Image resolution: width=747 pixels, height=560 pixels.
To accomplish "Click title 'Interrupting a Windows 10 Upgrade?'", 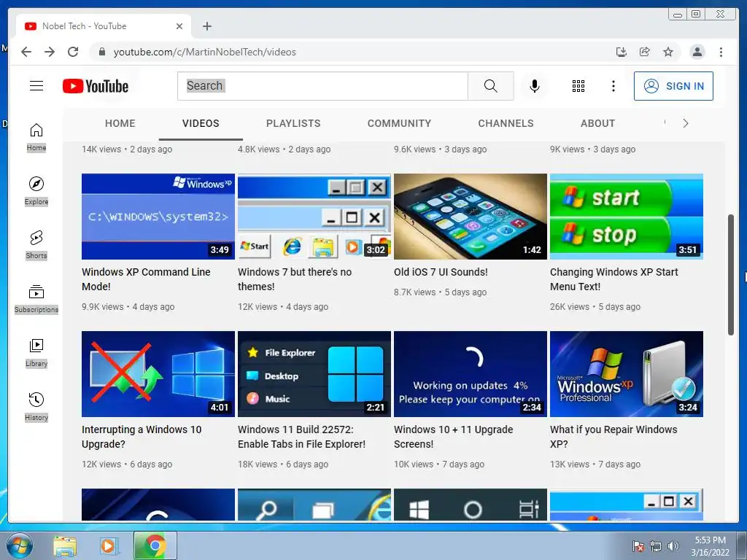I will [x=142, y=437].
